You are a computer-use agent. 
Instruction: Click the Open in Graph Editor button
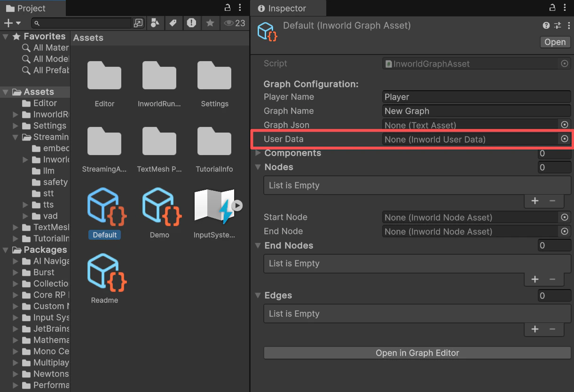417,353
